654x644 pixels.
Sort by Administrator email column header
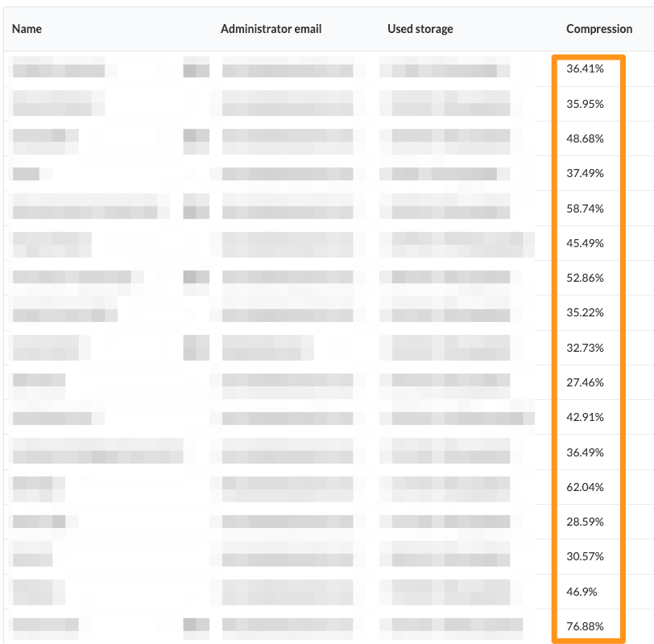coord(271,29)
